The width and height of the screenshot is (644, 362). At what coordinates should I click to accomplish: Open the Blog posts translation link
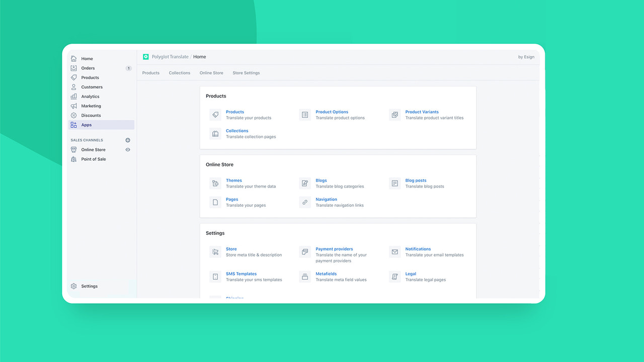[x=416, y=180]
